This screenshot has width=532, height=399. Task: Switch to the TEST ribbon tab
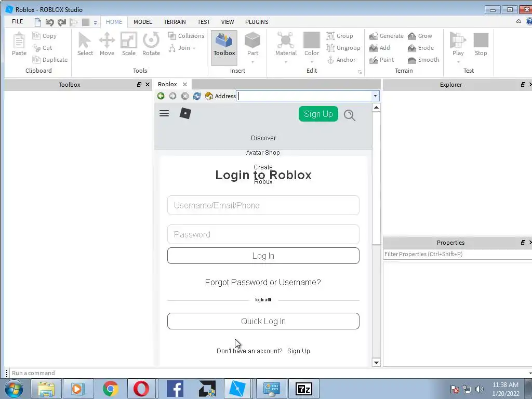204,22
